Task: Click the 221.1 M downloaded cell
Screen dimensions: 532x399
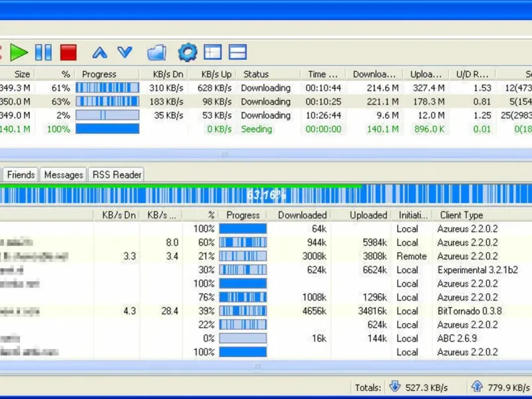Action: click(382, 102)
